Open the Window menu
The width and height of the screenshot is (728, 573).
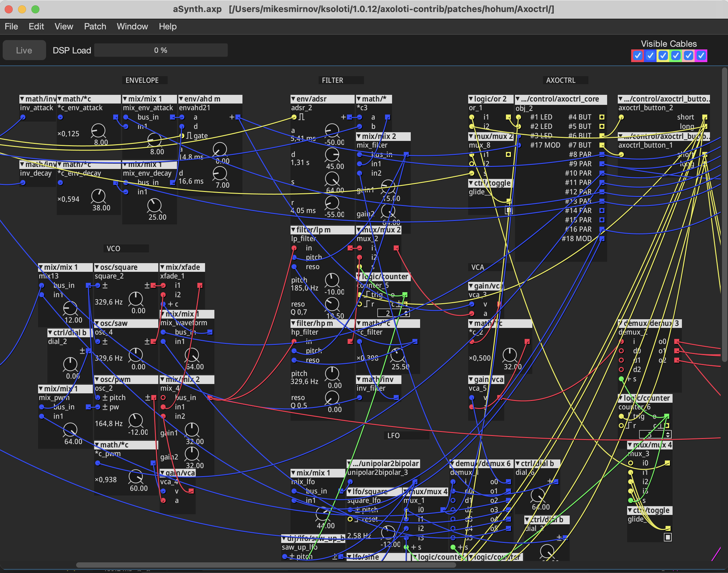(132, 26)
